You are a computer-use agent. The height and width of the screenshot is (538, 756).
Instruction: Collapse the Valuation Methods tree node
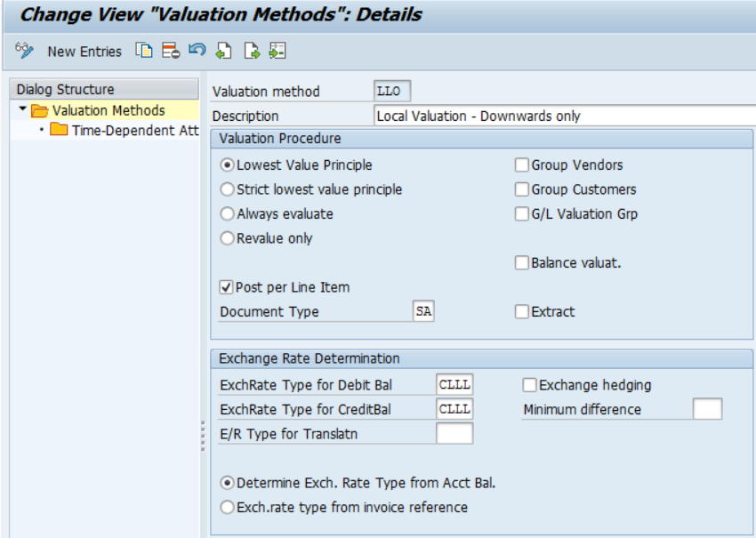click(x=22, y=110)
